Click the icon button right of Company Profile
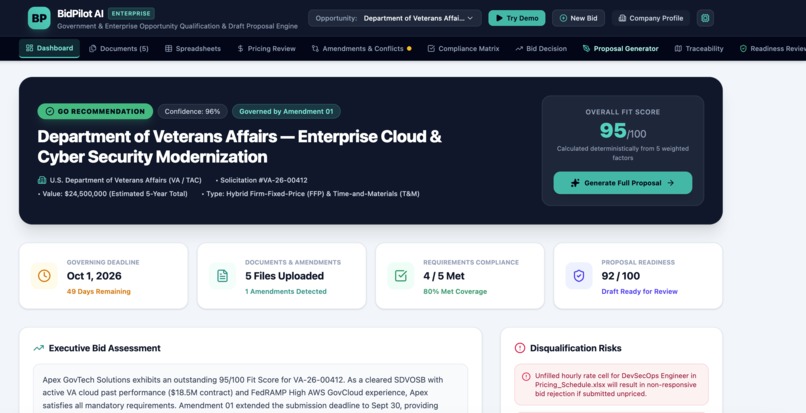 [705, 18]
